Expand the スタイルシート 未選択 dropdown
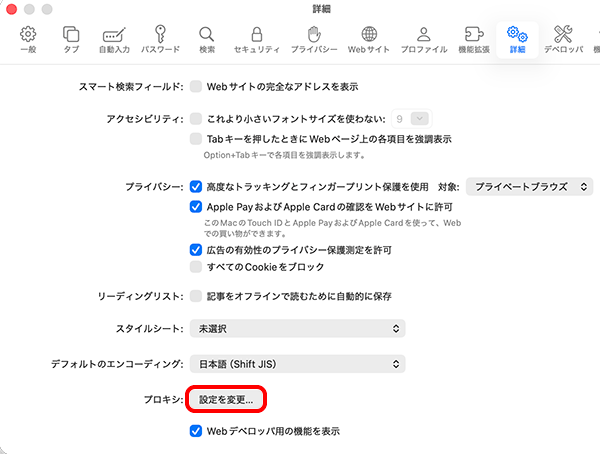This screenshot has width=600, height=454. (x=298, y=328)
